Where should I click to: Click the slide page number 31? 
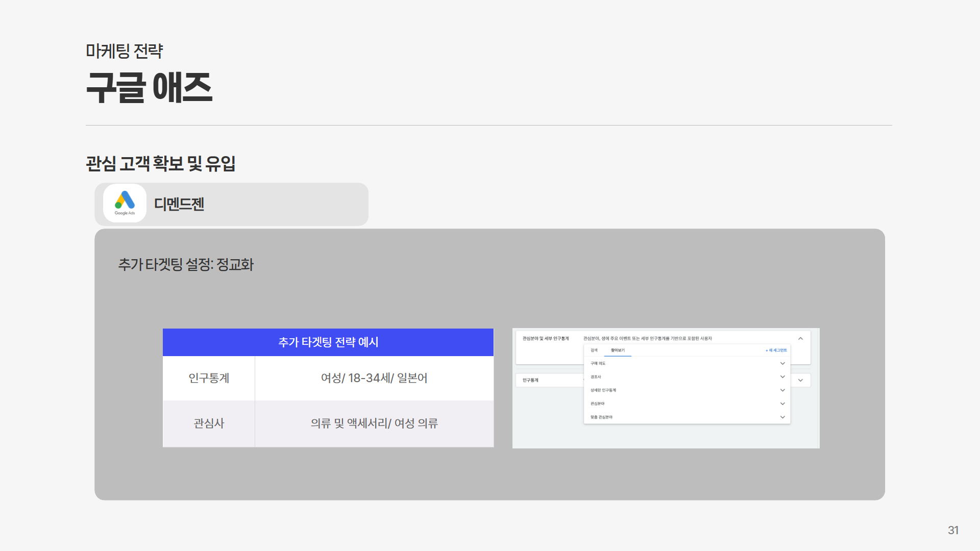[953, 531]
